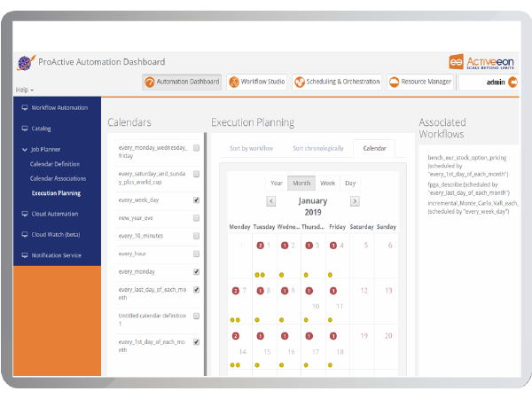Open Catalog in sidebar

[41, 129]
